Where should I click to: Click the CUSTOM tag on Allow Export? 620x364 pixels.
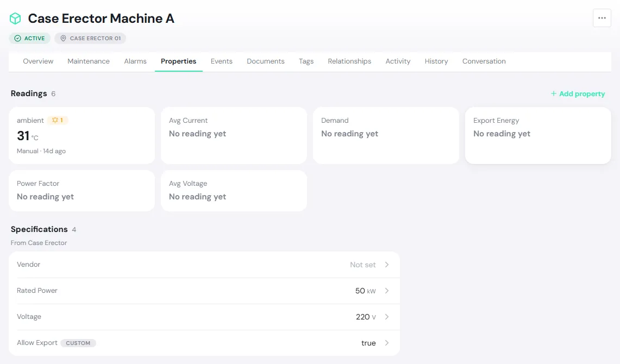(x=78, y=343)
